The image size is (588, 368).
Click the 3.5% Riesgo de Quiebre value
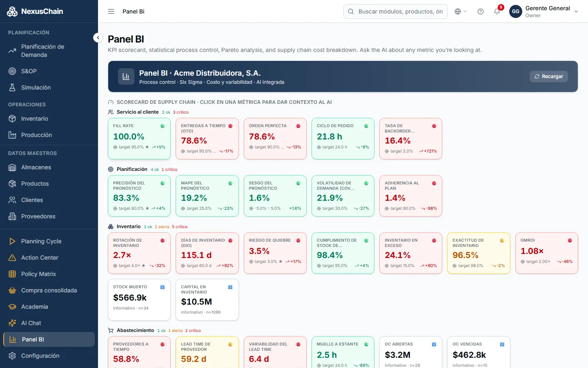pos(259,251)
